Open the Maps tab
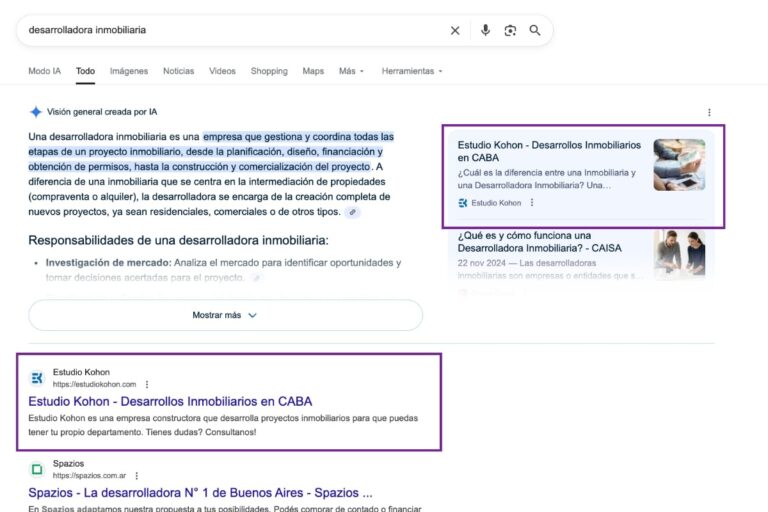 pyautogui.click(x=313, y=71)
